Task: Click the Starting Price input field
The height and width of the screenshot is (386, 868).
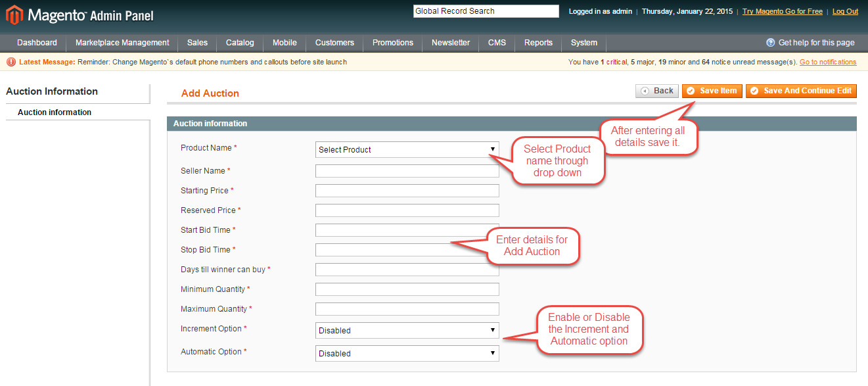Action: click(x=407, y=191)
